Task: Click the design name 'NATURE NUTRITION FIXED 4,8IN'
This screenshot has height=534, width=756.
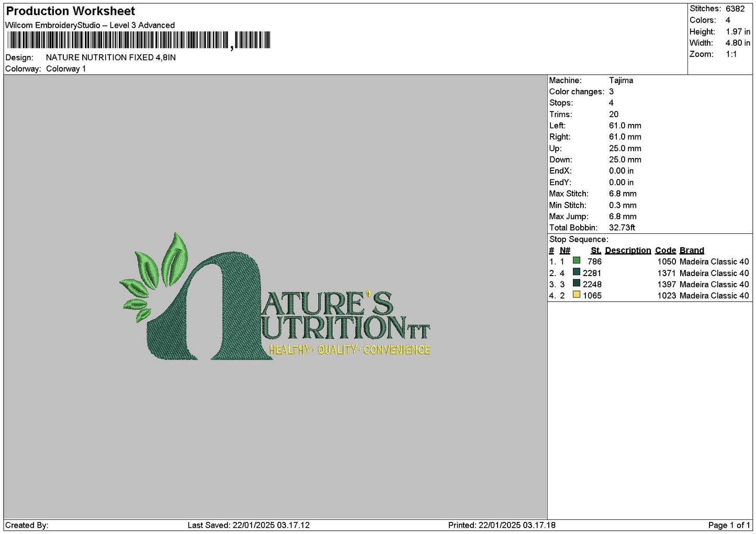Action: tap(111, 58)
